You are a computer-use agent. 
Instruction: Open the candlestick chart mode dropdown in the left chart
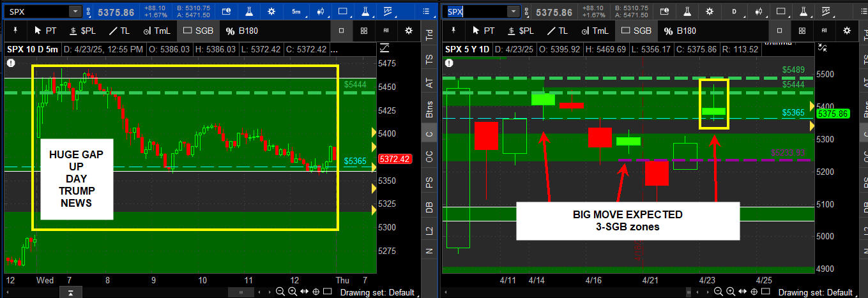[321, 11]
